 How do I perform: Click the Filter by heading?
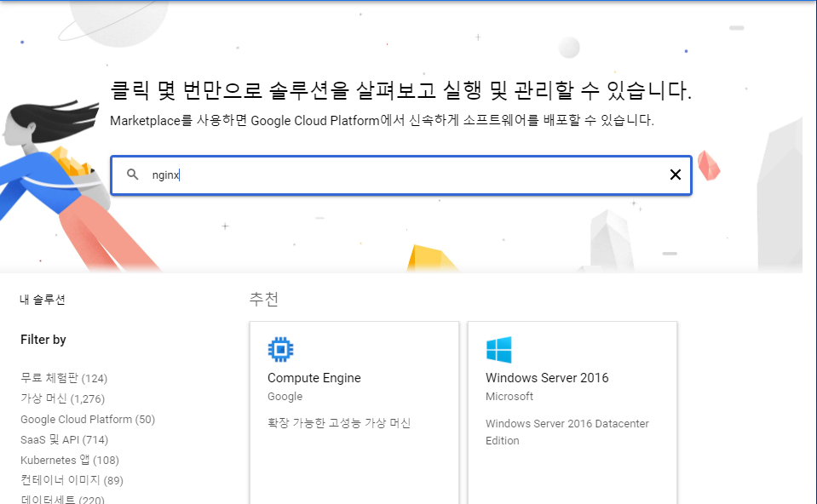tap(43, 340)
